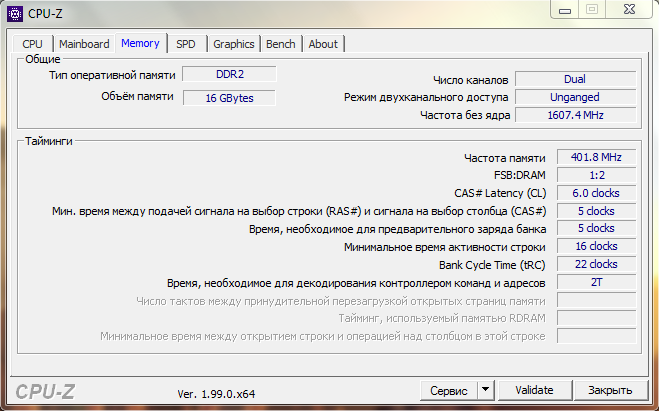Select the Unganged mode value
Image resolution: width=659 pixels, height=411 pixels.
(x=575, y=97)
